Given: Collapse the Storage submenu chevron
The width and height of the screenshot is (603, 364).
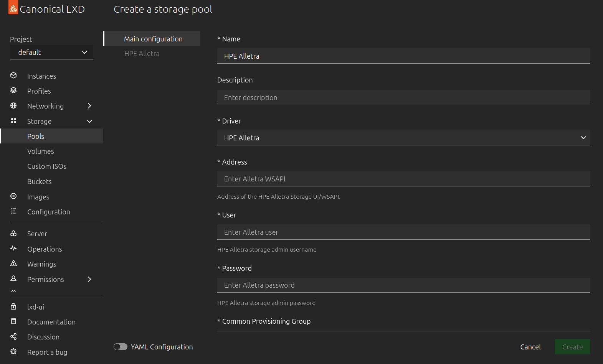Looking at the screenshot, I should (89, 121).
